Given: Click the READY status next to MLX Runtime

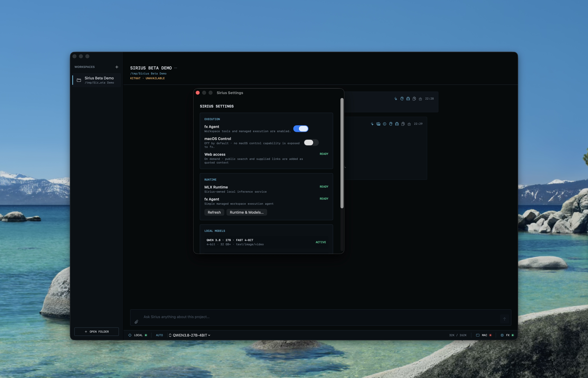Looking at the screenshot, I should point(324,187).
